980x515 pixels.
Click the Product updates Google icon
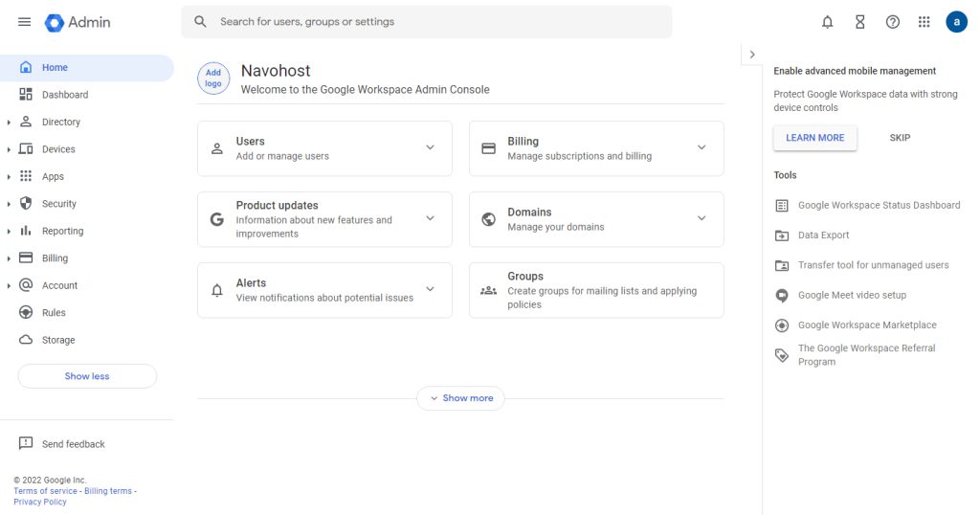pos(217,219)
